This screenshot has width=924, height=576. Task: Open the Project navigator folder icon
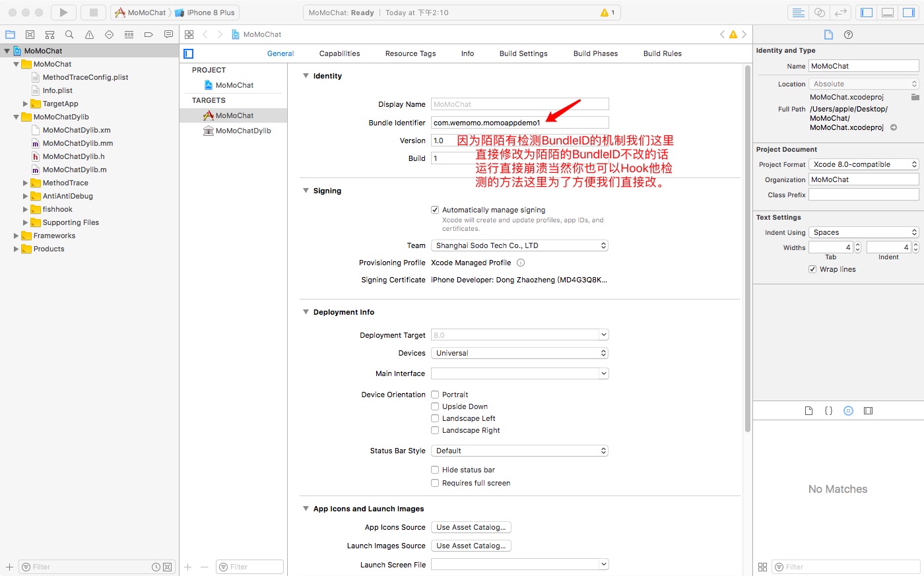click(x=10, y=34)
